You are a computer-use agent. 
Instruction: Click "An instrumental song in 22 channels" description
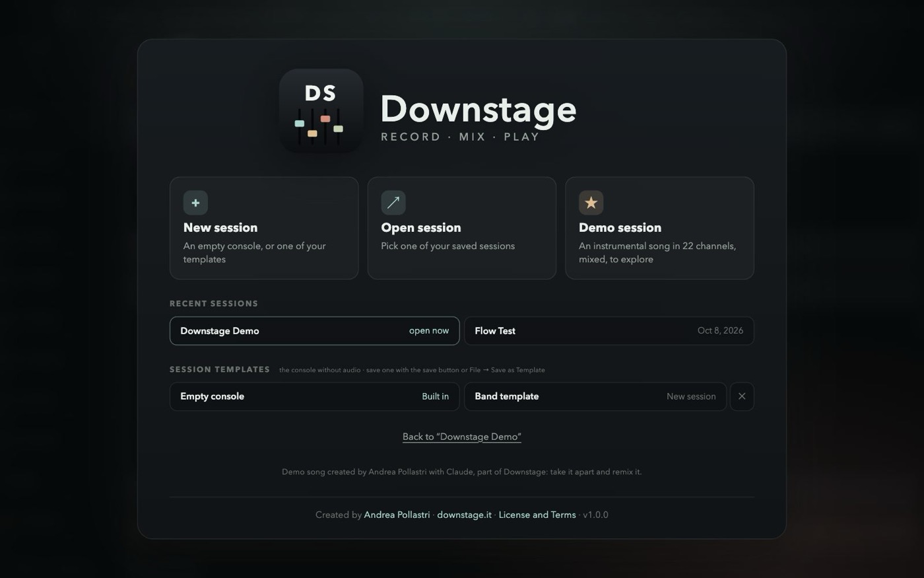pos(657,252)
